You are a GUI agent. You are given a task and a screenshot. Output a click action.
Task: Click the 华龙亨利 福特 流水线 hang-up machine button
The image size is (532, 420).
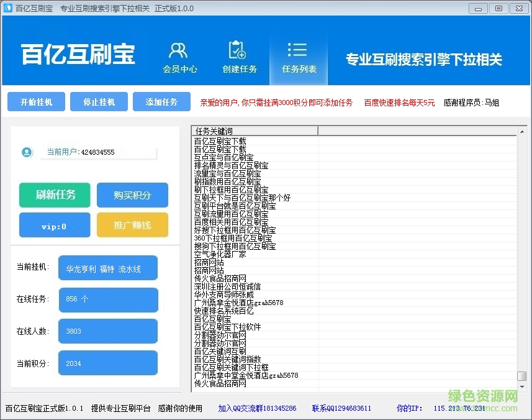coord(107,268)
